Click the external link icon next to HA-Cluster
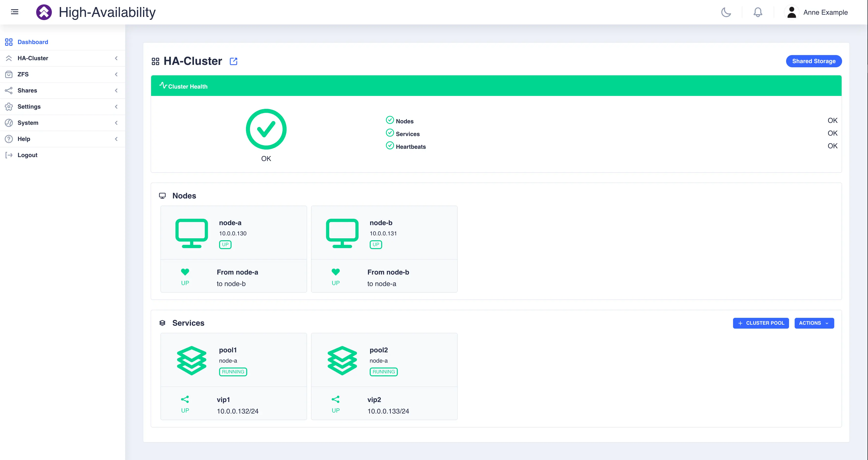Screen dimensions: 868x460 pos(234,61)
